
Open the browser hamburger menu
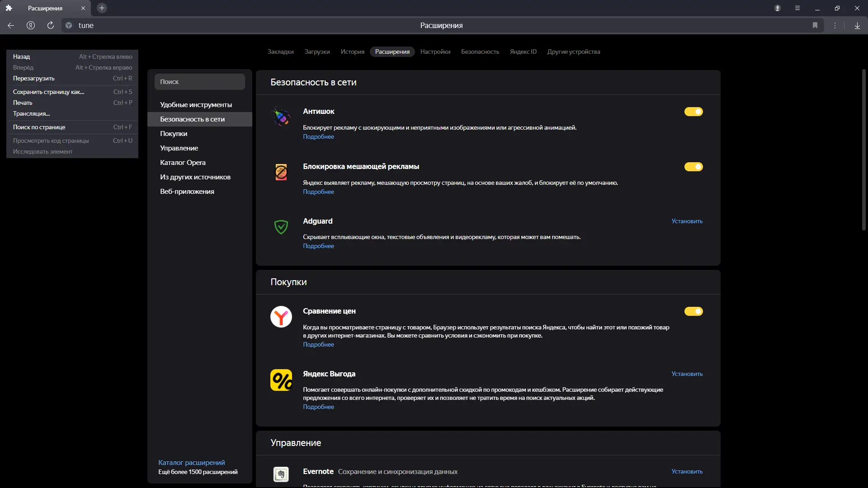tap(797, 8)
